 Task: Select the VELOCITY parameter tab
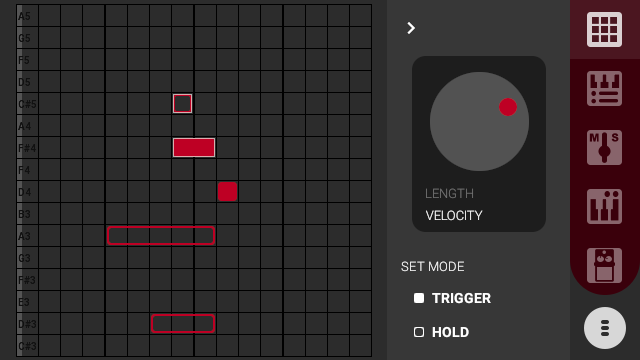pyautogui.click(x=454, y=216)
